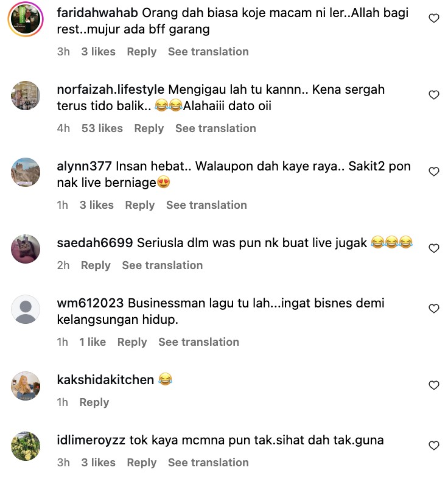Tap heart icon beside saedah6699's comment

(434, 248)
